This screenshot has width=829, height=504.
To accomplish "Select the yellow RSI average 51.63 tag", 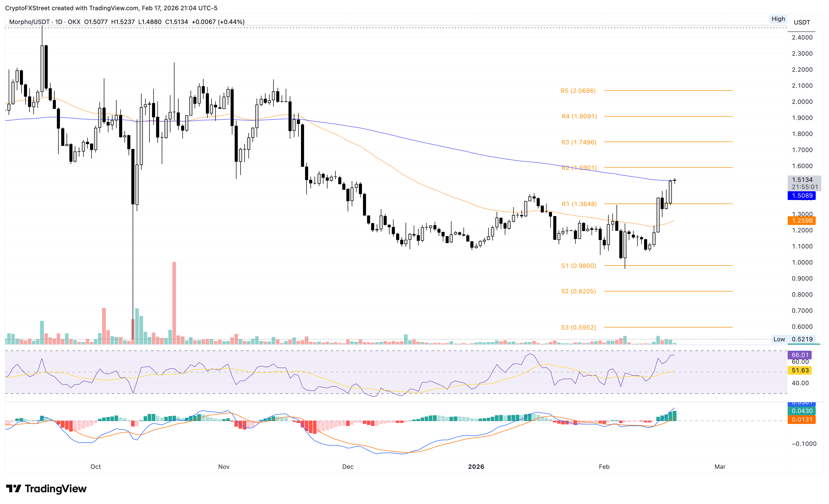I will point(800,370).
